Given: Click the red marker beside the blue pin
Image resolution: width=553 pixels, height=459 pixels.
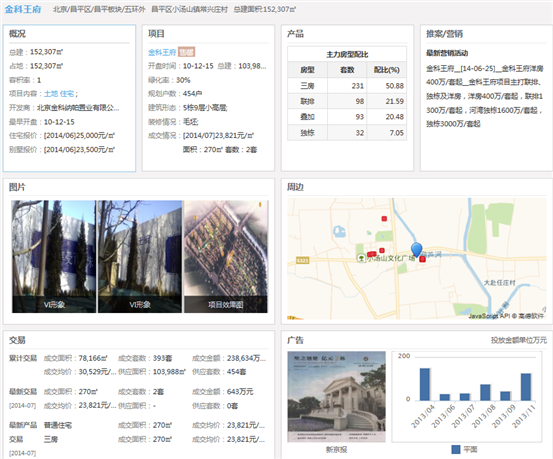Looking at the screenshot, I should (x=423, y=259).
